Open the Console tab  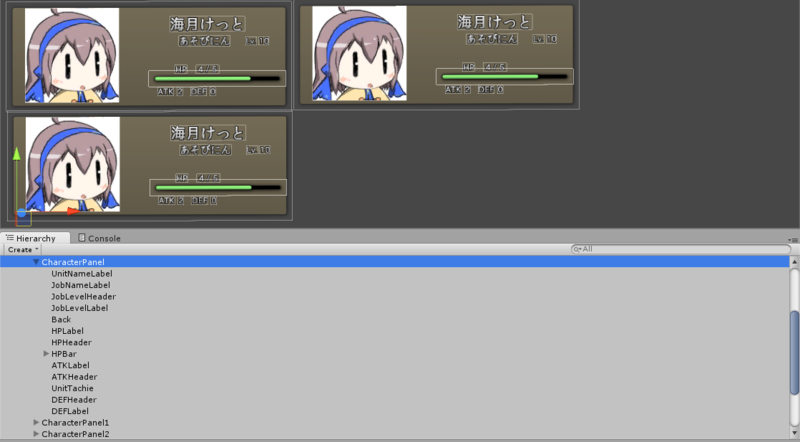(99, 238)
